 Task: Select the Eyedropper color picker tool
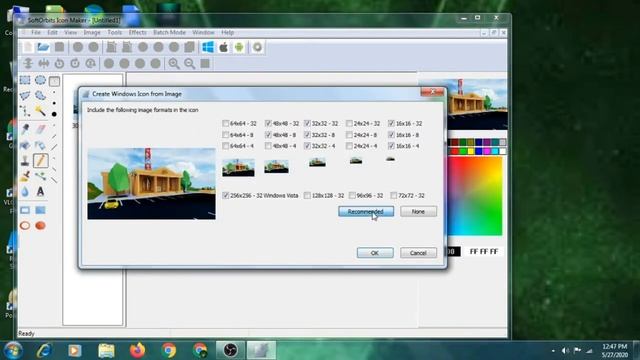click(x=25, y=129)
